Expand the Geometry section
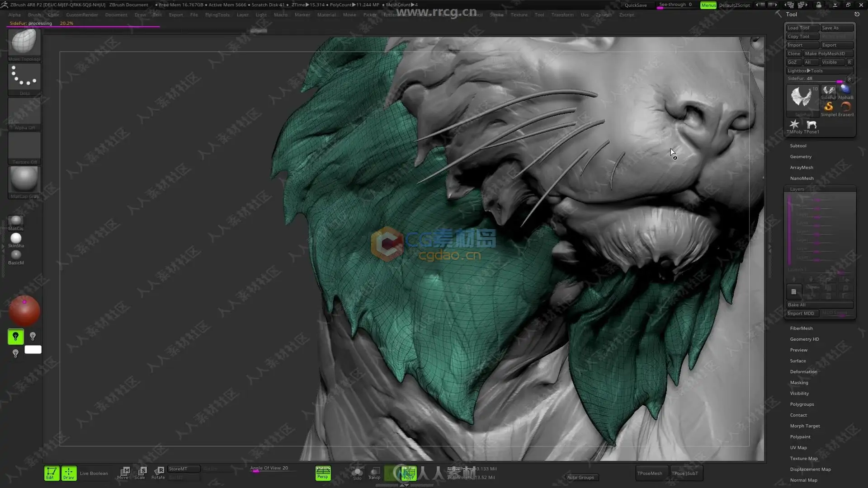 tap(801, 156)
